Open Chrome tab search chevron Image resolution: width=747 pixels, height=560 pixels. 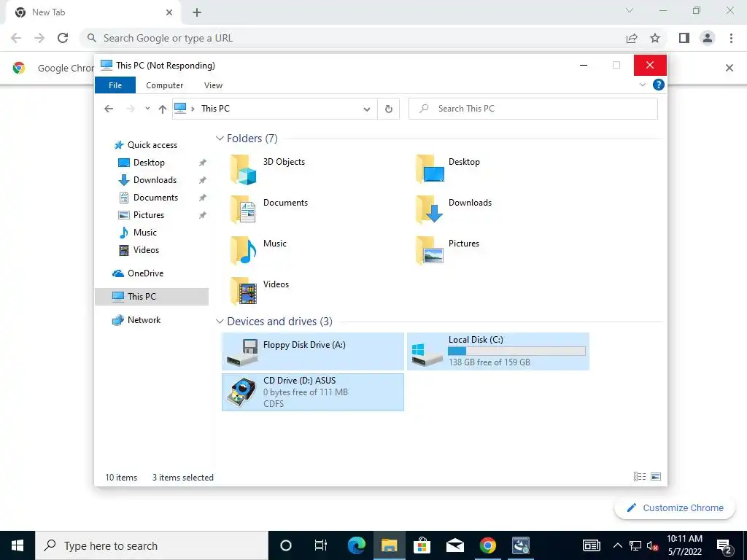pos(630,10)
